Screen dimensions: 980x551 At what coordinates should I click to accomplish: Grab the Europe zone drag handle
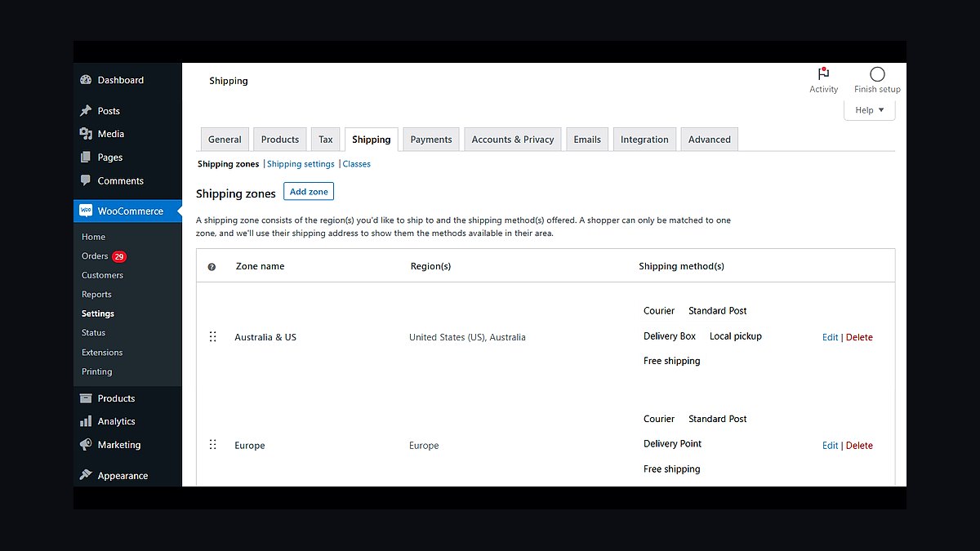pos(212,445)
